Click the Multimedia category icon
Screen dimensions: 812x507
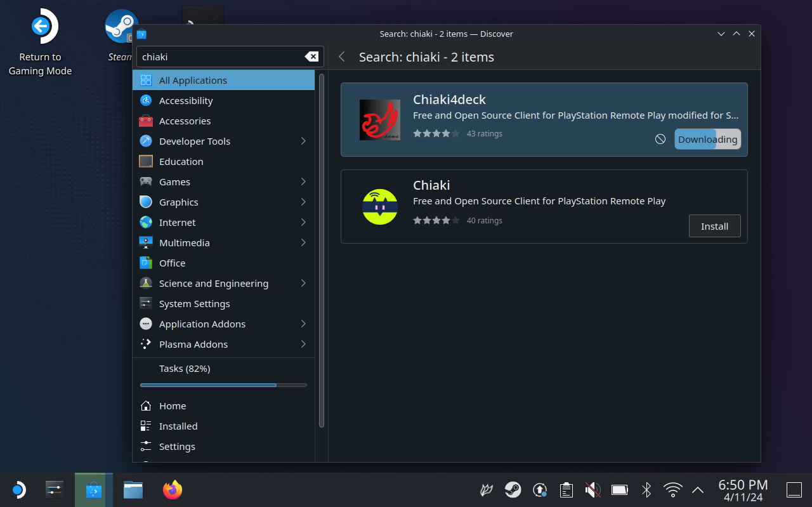coord(146,243)
